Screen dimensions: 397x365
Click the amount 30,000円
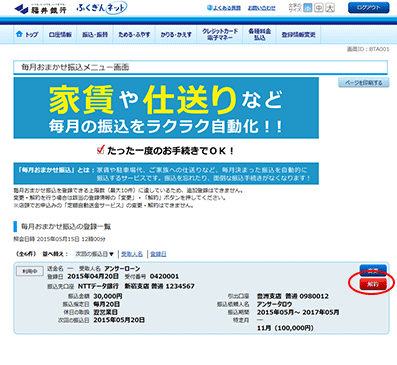[108, 296]
